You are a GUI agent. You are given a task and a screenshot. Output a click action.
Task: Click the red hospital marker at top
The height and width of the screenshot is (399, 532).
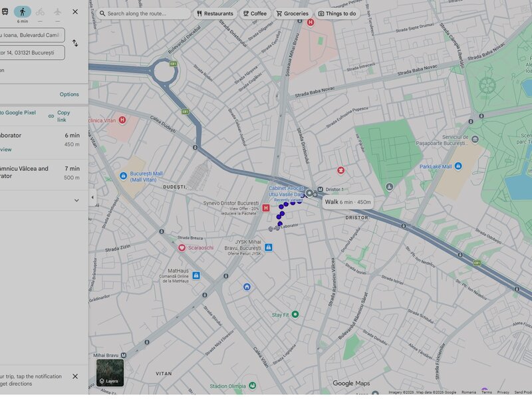coord(311,23)
